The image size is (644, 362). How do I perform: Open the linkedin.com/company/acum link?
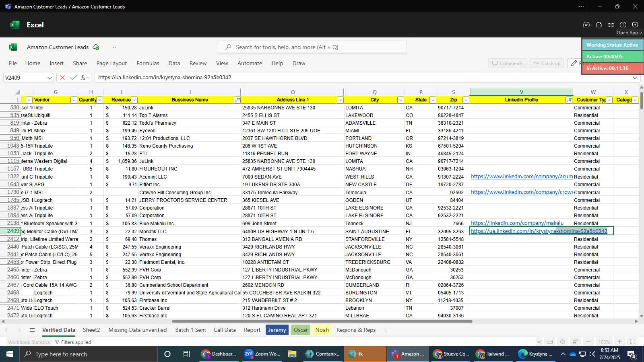(x=522, y=177)
